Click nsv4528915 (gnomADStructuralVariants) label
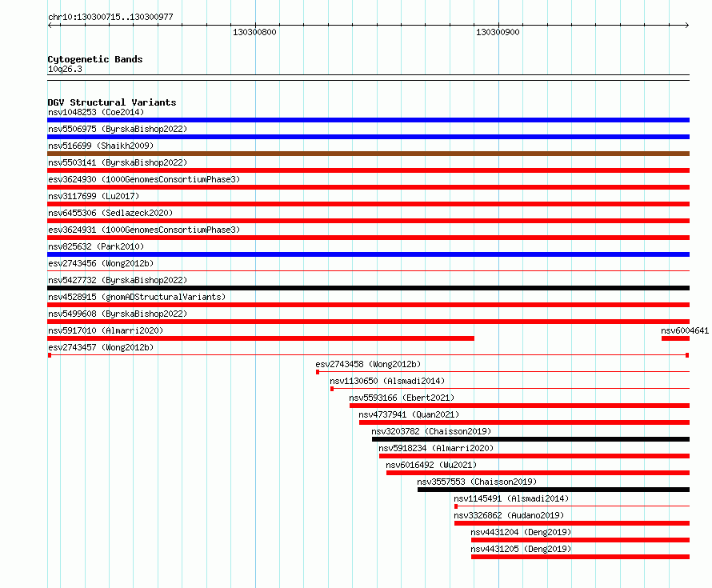Image resolution: width=712 pixels, height=588 pixels. 137,297
